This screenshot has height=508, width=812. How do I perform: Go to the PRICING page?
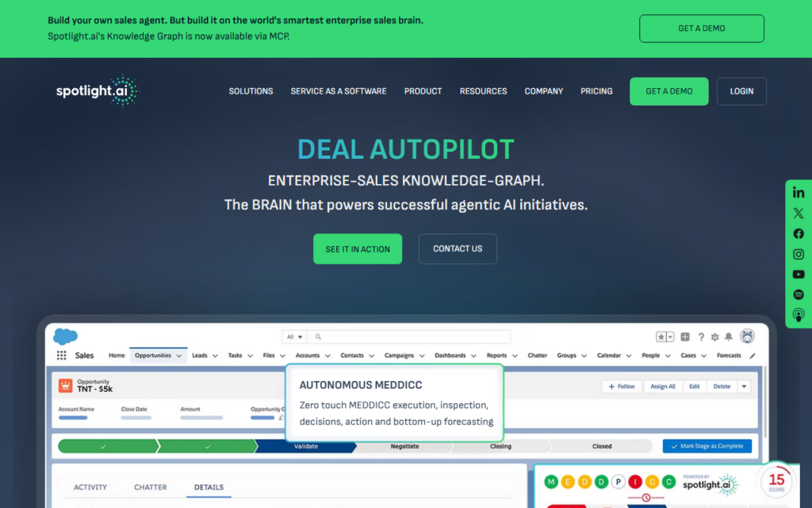pyautogui.click(x=596, y=91)
